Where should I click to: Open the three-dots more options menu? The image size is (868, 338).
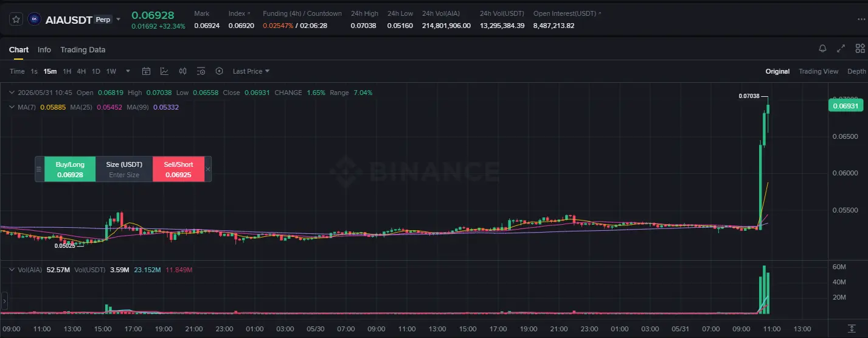861,19
